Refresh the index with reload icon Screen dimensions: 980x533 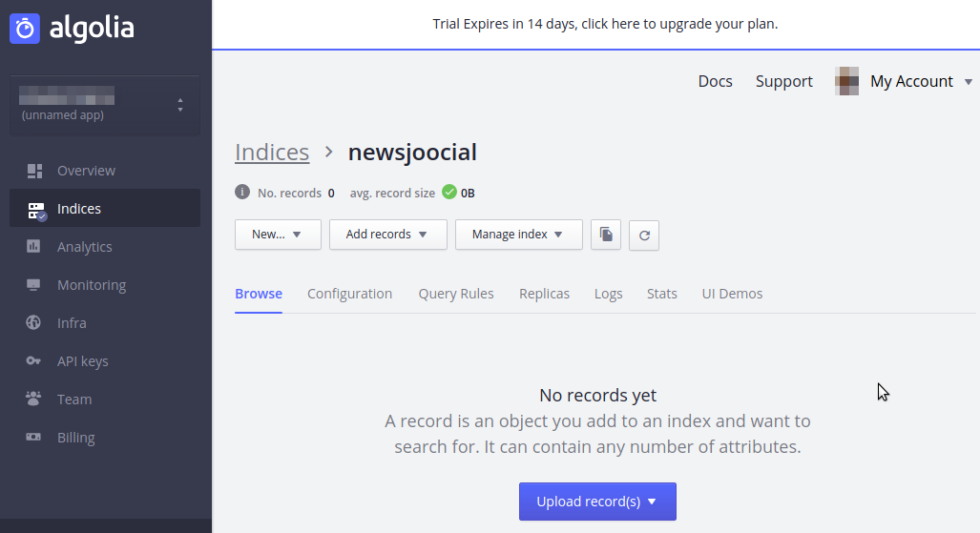tap(644, 235)
